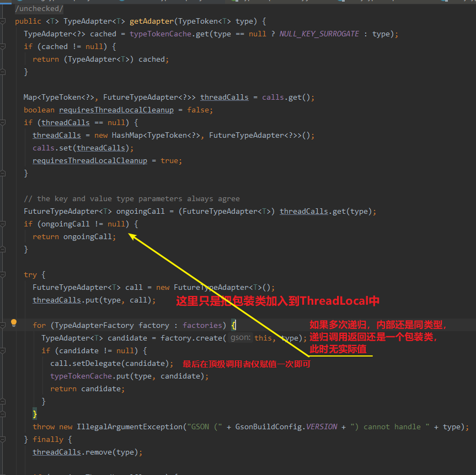This screenshot has height=475, width=476.
Task: Click 'calls' in calls.set(threadCalls) line
Action: click(x=44, y=148)
